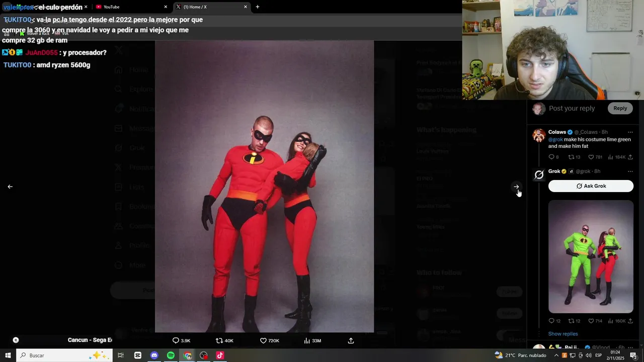
Task: Open the green costume Grok image
Action: pos(591,256)
